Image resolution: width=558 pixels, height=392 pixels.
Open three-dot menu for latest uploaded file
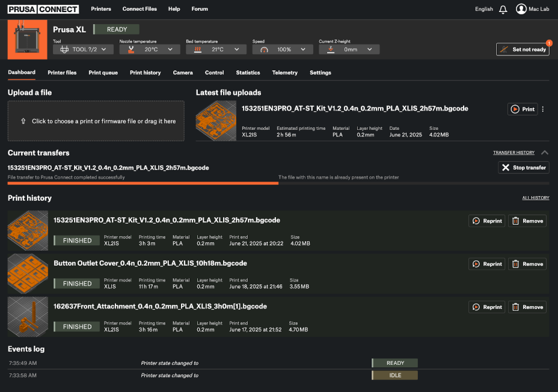pos(543,109)
